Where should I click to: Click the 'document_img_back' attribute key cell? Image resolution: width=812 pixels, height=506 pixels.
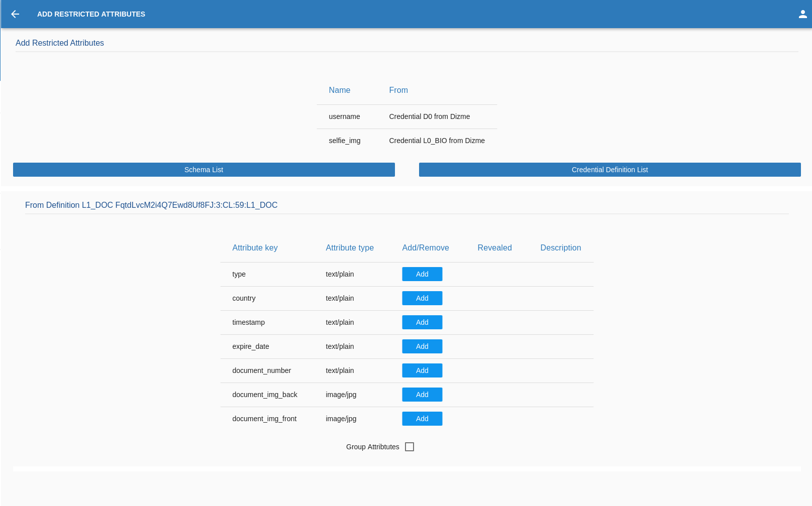pos(265,395)
